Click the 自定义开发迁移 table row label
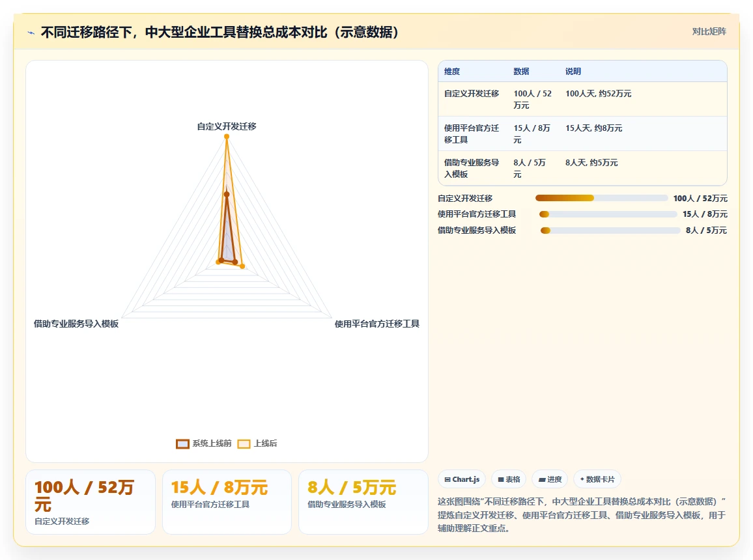Screen dimensions: 753x560 [x=472, y=94]
